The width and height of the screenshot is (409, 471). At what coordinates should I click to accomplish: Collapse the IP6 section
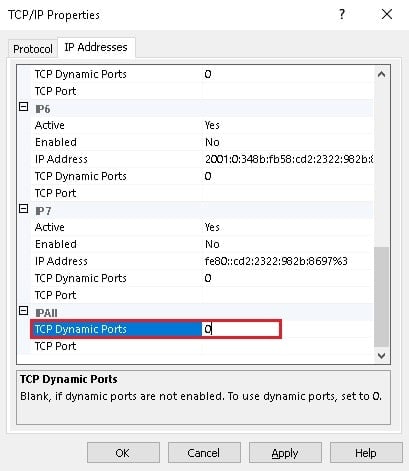[23, 107]
